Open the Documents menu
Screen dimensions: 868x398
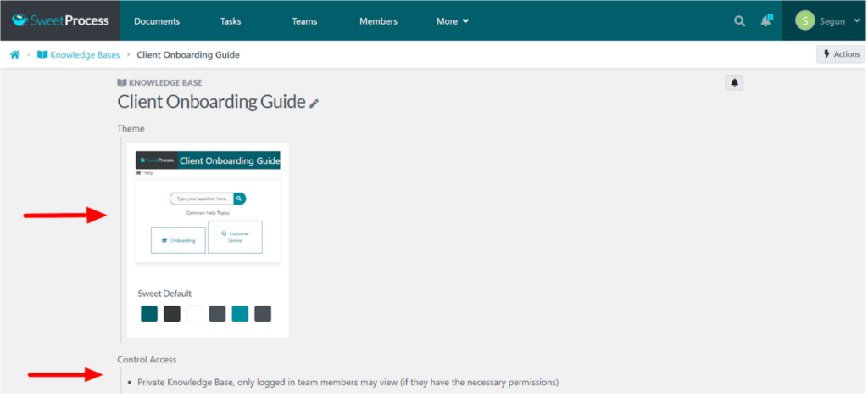157,21
